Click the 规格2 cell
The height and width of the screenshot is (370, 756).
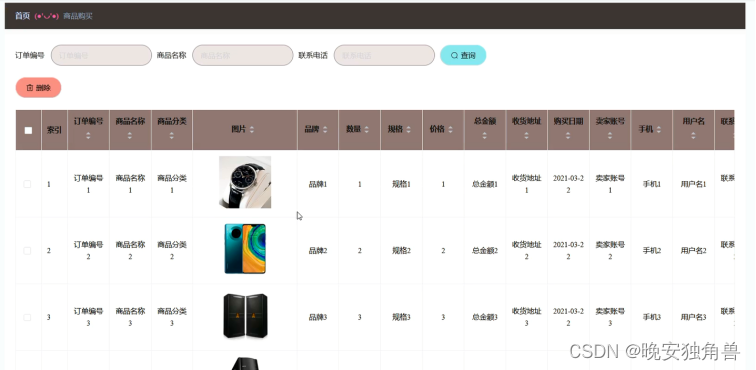[x=401, y=251]
